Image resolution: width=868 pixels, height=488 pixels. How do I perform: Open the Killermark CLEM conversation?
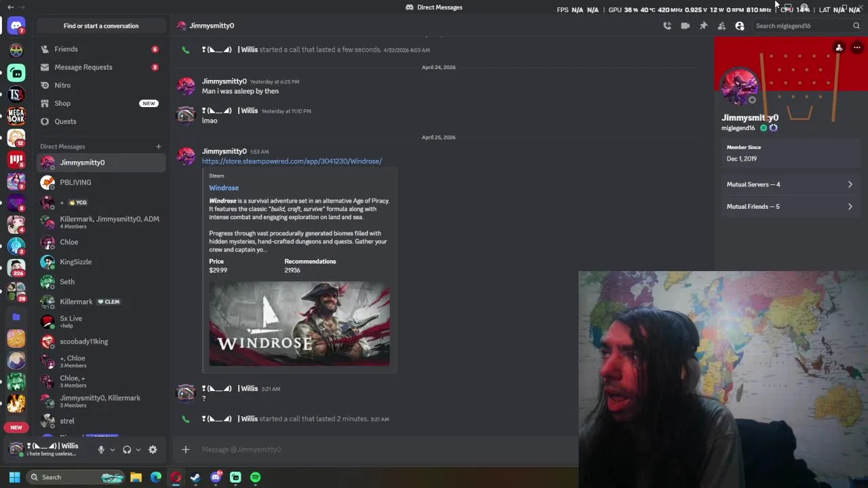pos(101,302)
